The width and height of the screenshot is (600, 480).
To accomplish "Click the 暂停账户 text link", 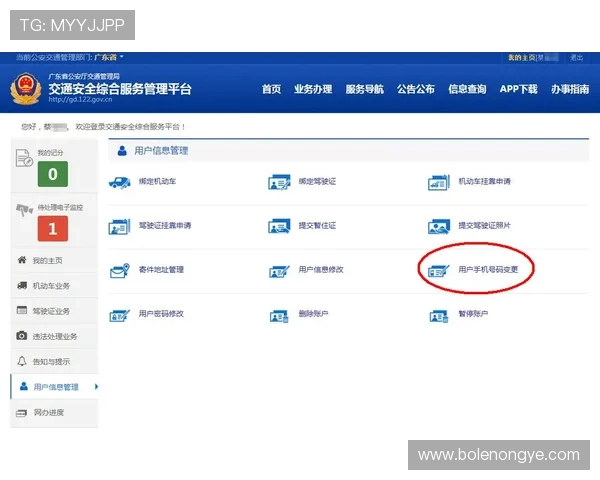I will [473, 313].
